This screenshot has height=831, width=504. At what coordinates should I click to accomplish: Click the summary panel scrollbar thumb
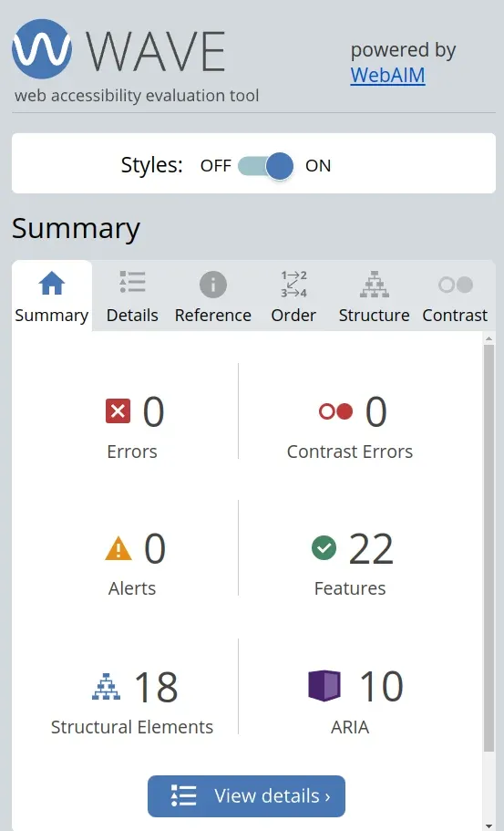[489, 547]
